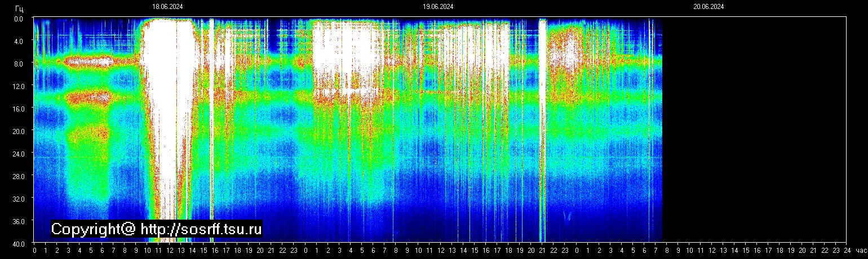The width and height of the screenshot is (868, 259).
Task: Click the final hour 24 axis label
Action: point(847,250)
